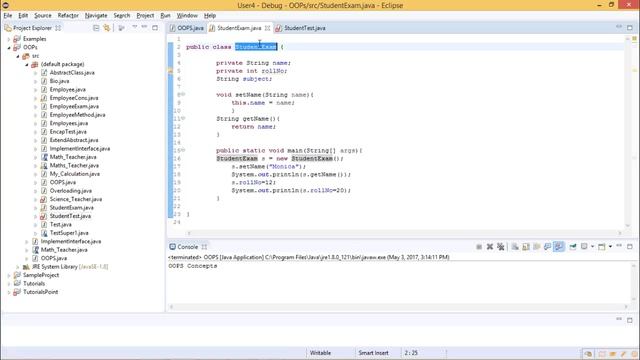Click the JRE System Library icon
Viewport: 640px width, 360px height.
pos(26,267)
